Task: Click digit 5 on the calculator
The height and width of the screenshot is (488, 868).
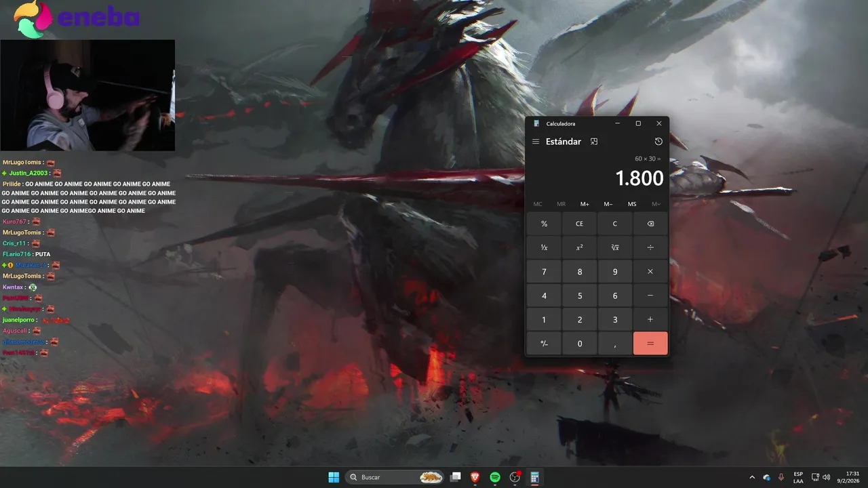Action: click(579, 296)
